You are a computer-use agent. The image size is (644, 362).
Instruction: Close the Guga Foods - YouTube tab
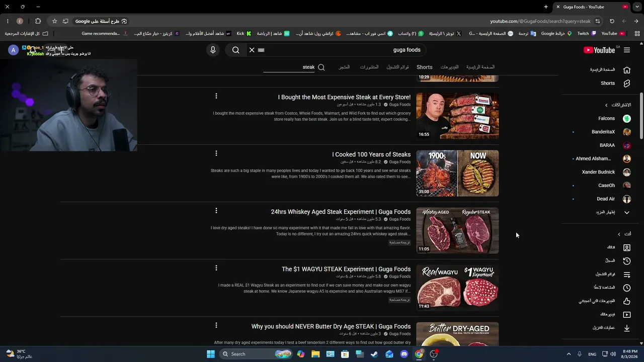[x=558, y=7]
